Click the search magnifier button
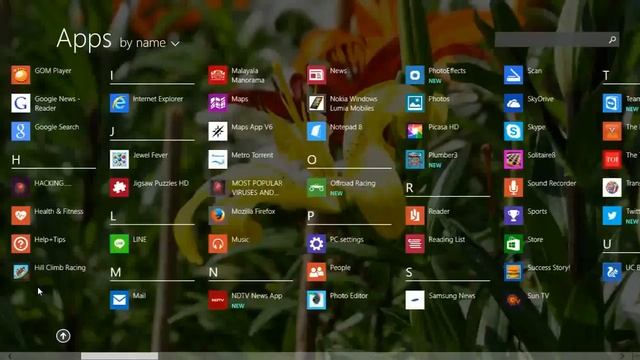This screenshot has width=640, height=360. coord(612,40)
